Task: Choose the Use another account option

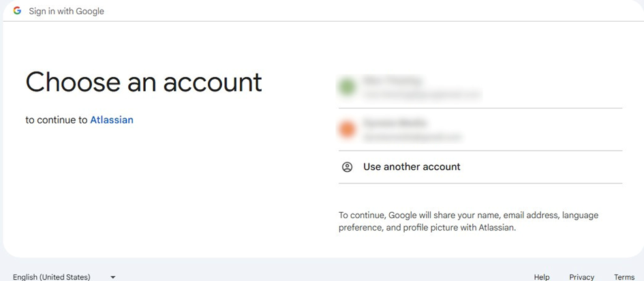Action: point(480,167)
